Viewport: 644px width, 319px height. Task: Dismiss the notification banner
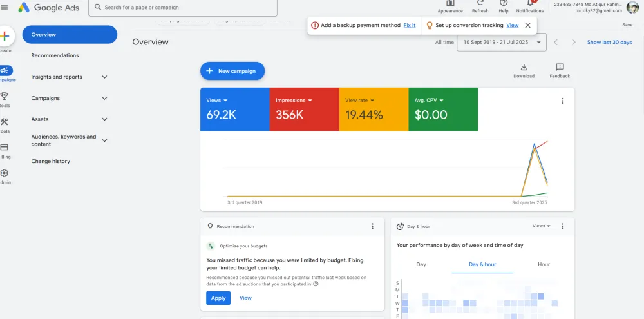[527, 25]
